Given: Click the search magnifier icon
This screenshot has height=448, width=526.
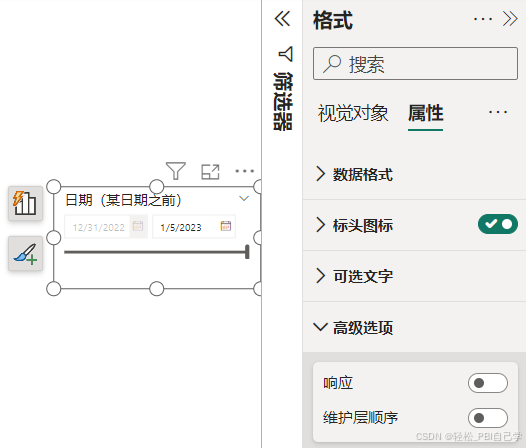Looking at the screenshot, I should click(x=332, y=63).
